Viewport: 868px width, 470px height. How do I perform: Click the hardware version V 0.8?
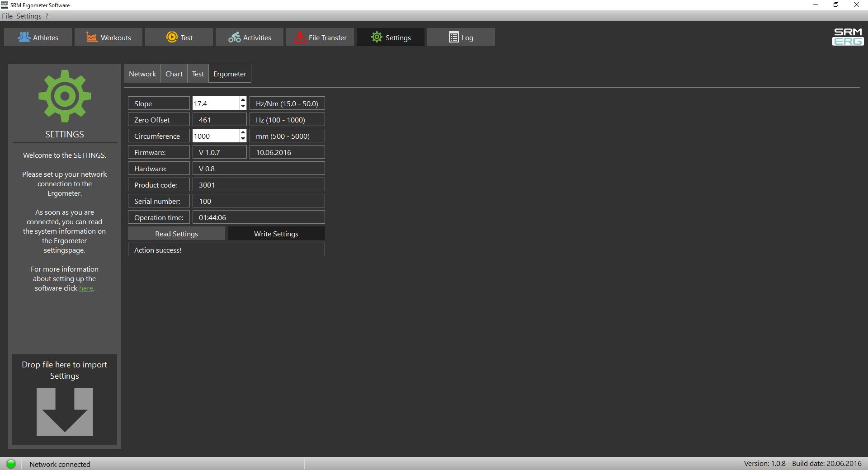[x=259, y=169]
